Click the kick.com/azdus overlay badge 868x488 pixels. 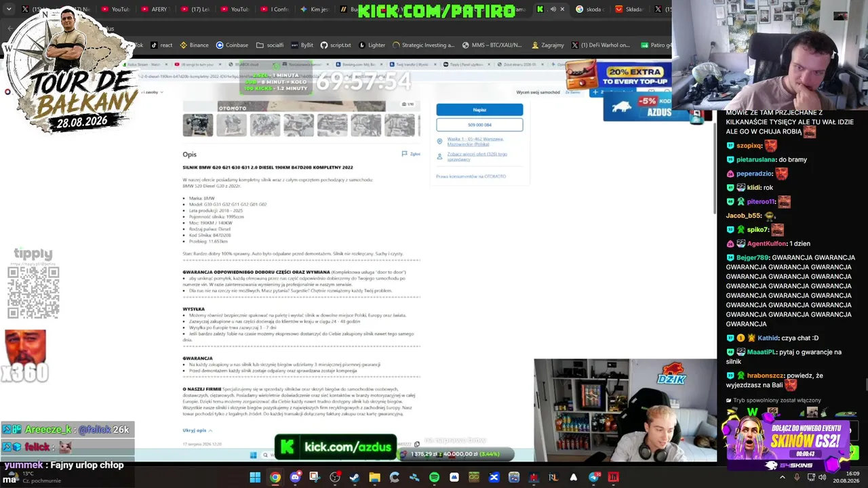[336, 447]
